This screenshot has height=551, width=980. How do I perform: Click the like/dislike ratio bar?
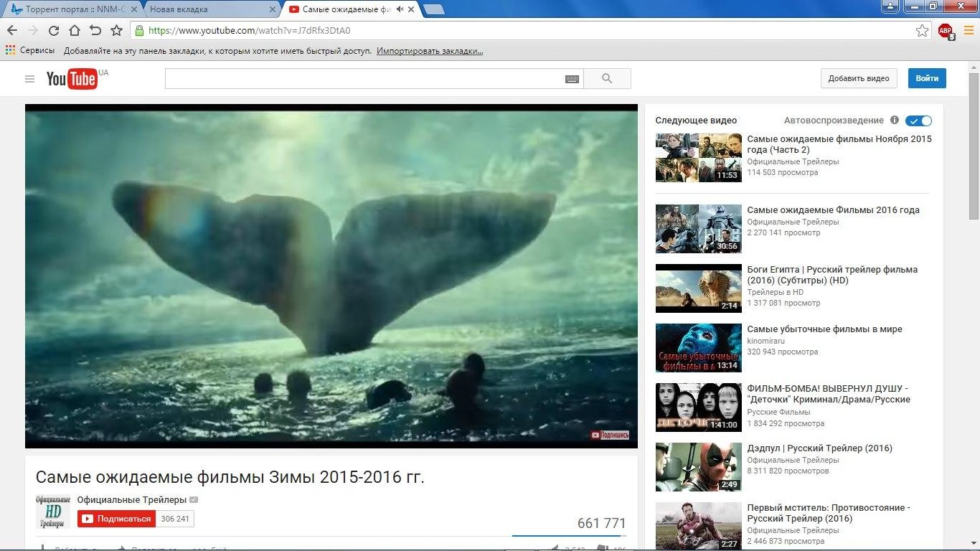[569, 535]
